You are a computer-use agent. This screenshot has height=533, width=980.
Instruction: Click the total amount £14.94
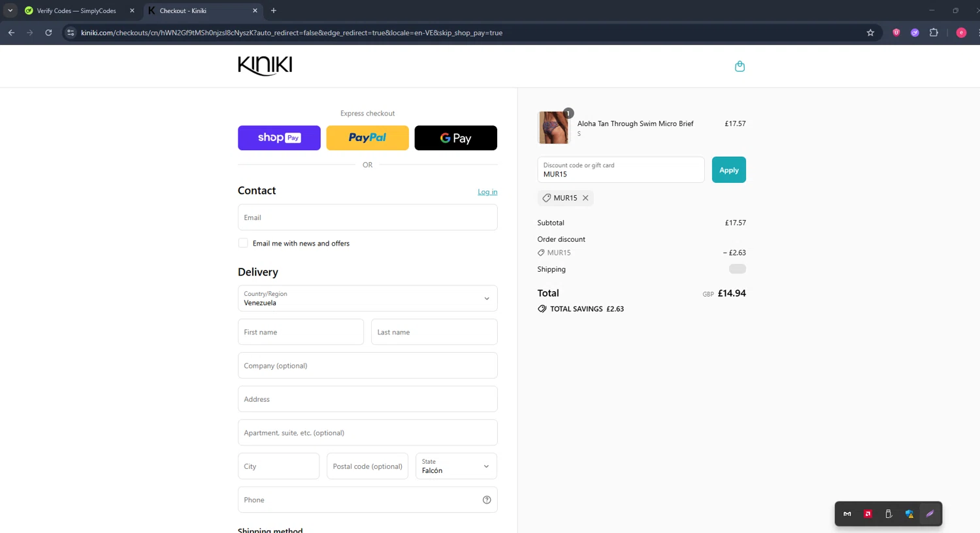pos(732,293)
